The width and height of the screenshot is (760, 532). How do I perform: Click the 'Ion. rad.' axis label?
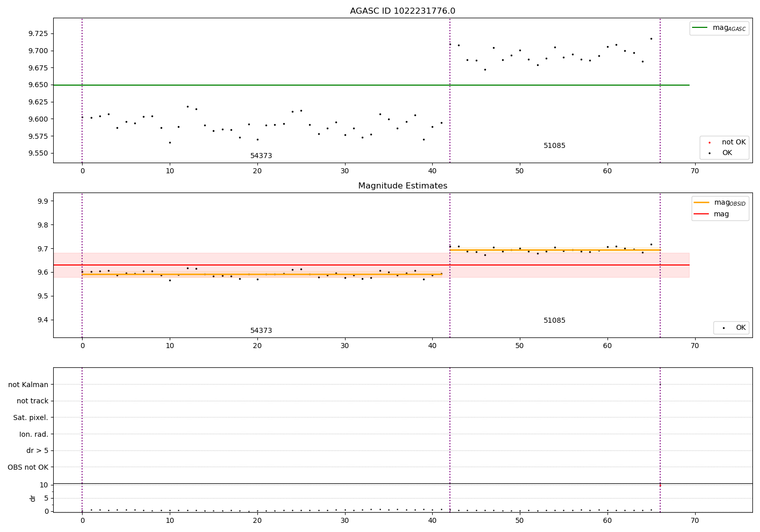pyautogui.click(x=34, y=435)
